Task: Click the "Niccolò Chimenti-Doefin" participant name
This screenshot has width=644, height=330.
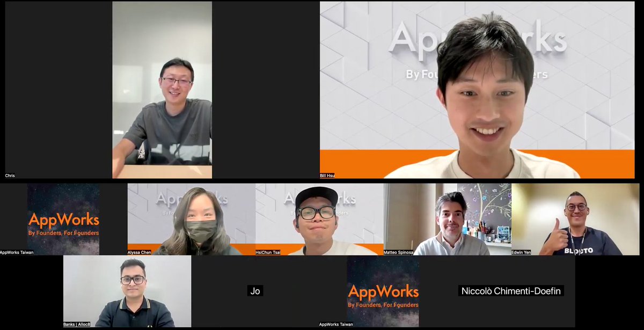Action: coord(511,291)
